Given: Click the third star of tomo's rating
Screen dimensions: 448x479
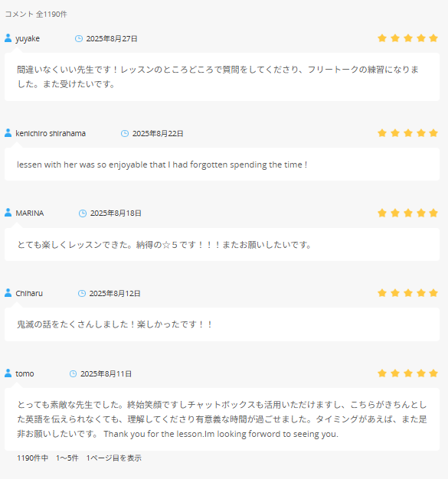Looking at the screenshot, I should pos(408,373).
